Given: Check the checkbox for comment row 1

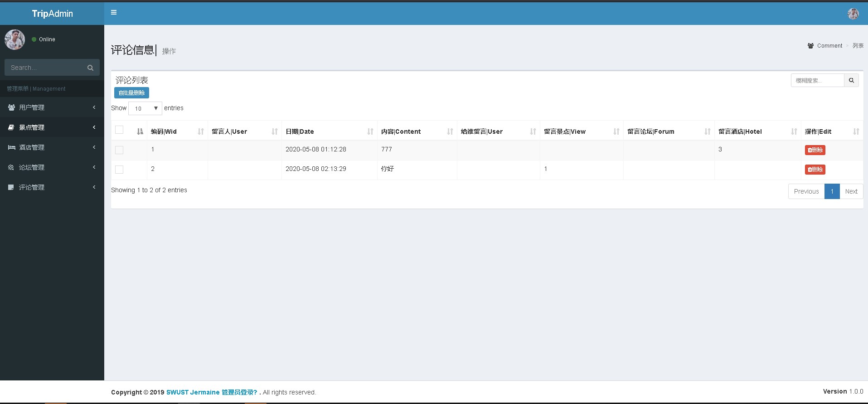Looking at the screenshot, I should pyautogui.click(x=119, y=150).
